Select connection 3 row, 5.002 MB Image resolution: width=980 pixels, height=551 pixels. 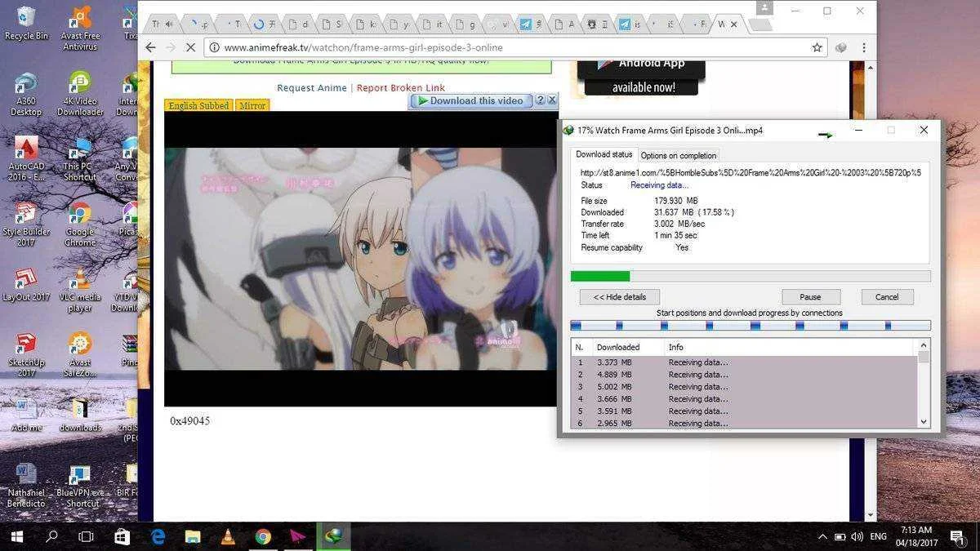(x=744, y=387)
